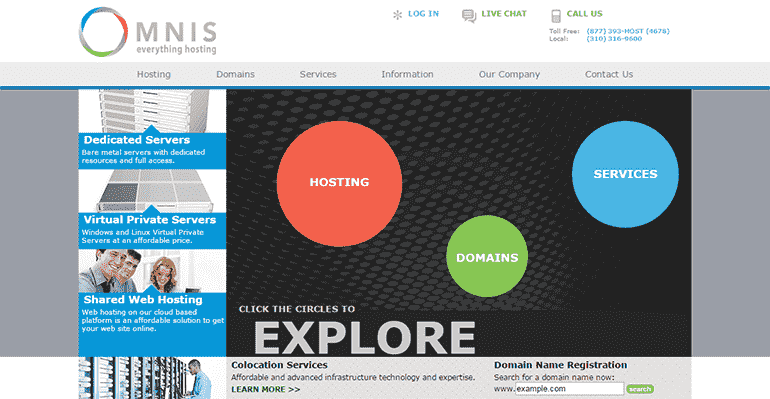Open the Hosting menu

tap(154, 74)
